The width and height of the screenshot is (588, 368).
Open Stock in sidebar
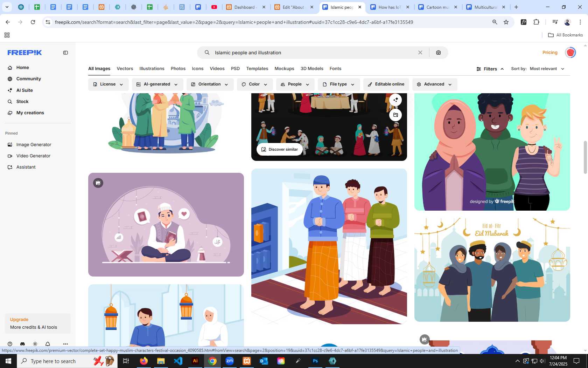click(22, 102)
